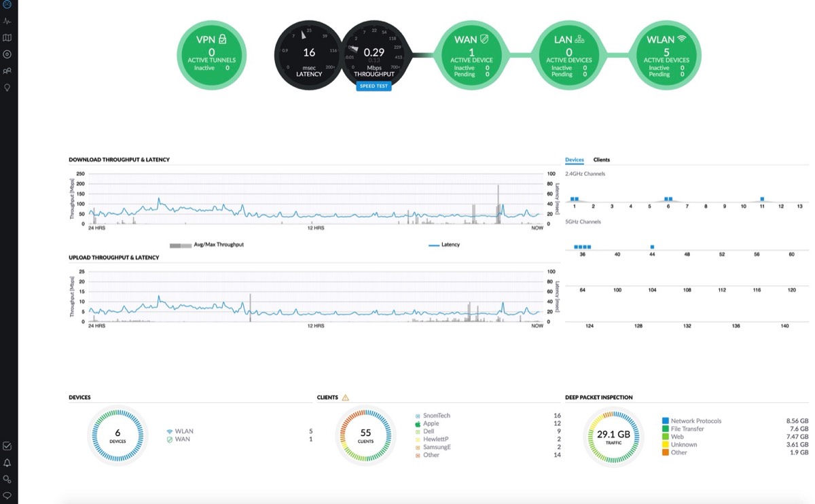815x504 pixels.
Task: Switch to the Clients tab
Action: [601, 160]
